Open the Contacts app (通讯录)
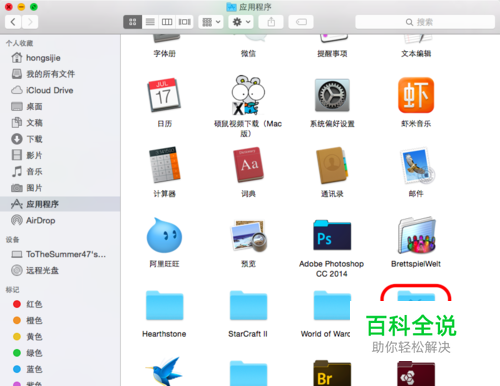The height and width of the screenshot is (386, 500). point(332,165)
